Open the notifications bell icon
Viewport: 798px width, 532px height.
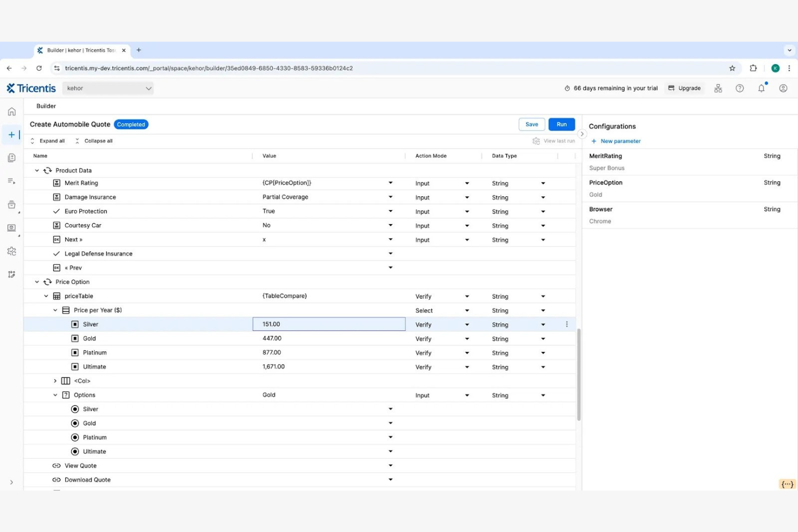[761, 88]
